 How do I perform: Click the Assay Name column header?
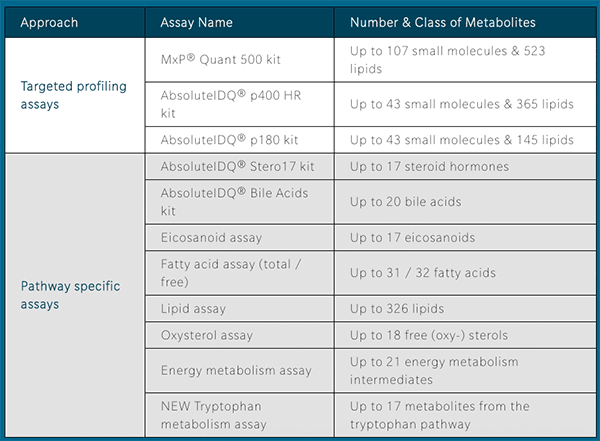click(x=202, y=21)
